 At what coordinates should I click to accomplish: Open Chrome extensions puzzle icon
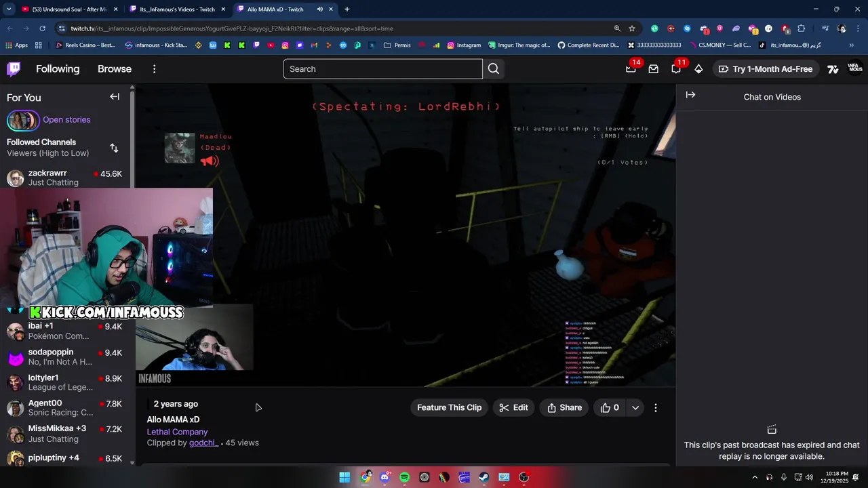801,28
